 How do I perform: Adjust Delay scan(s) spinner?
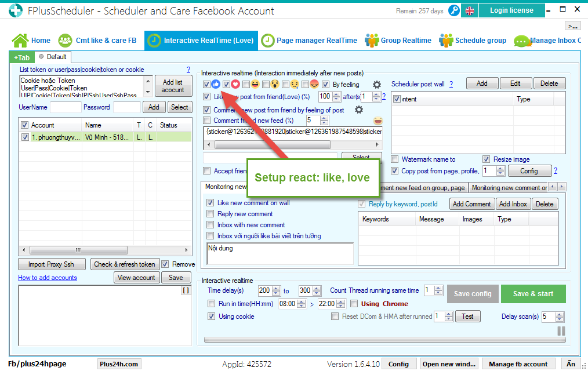click(x=560, y=317)
